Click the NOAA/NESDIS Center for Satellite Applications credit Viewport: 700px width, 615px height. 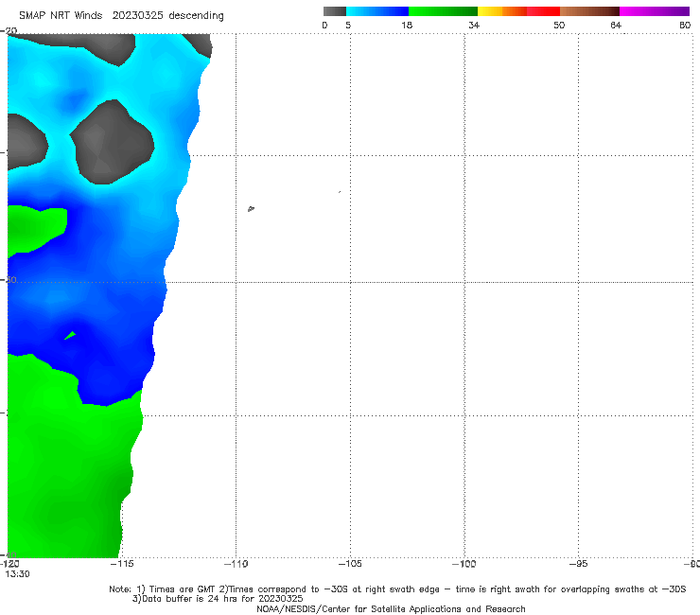coord(391,608)
